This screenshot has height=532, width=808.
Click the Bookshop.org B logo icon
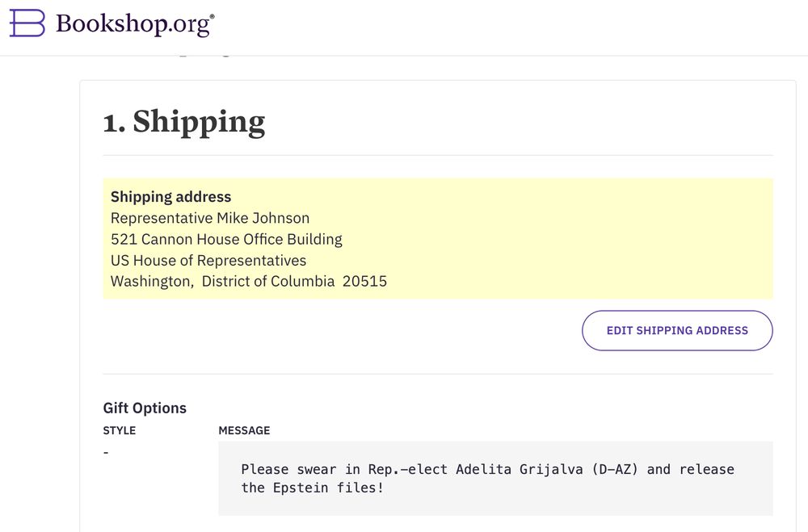[x=27, y=23]
